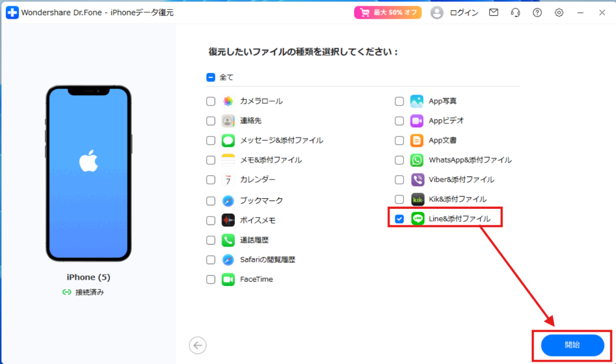The image size is (616, 364).
Task: Click the Viber icon
Action: 417,180
